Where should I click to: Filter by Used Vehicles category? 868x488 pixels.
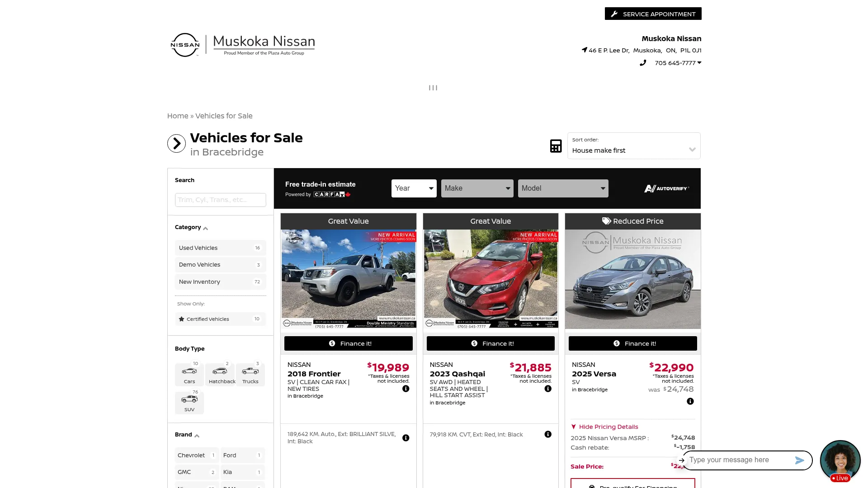221,248
